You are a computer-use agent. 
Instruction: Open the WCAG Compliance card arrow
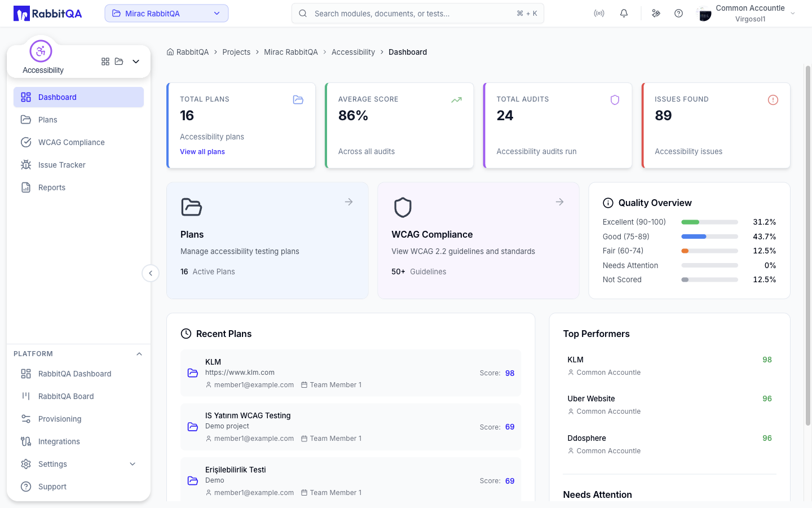(x=560, y=202)
